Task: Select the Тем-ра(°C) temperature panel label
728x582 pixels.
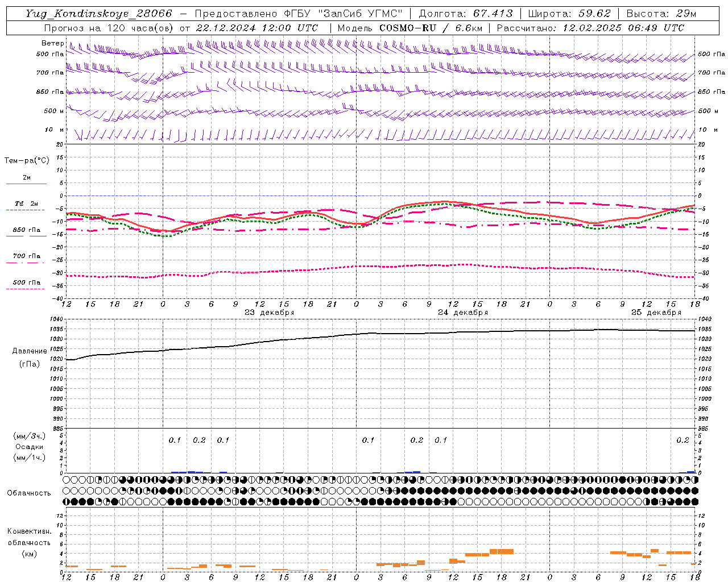Action: point(27,161)
